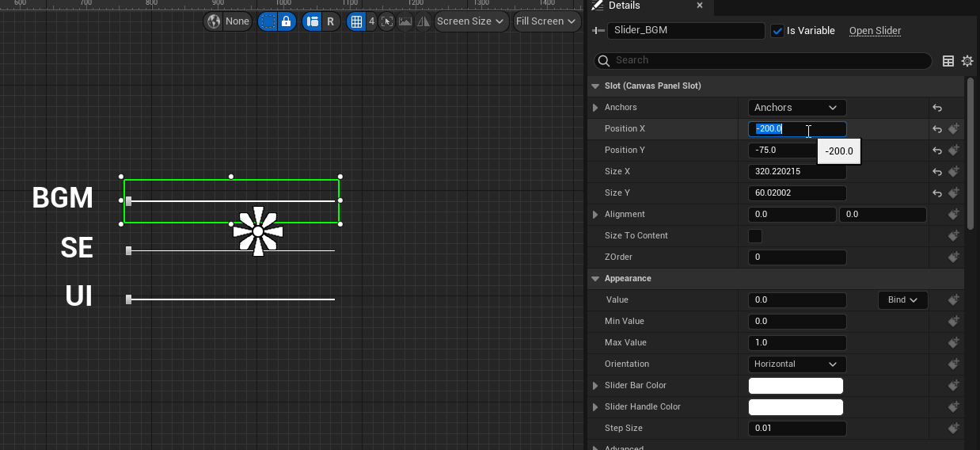Toggle the R respect locks button
This screenshot has width=980, height=450.
[330, 21]
